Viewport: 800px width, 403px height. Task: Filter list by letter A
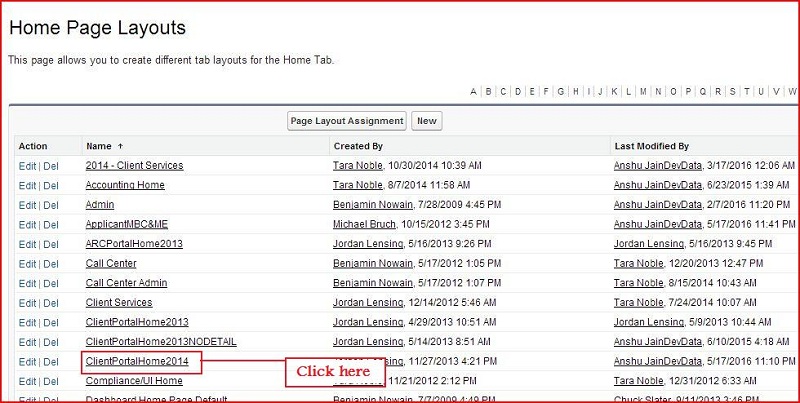473,91
